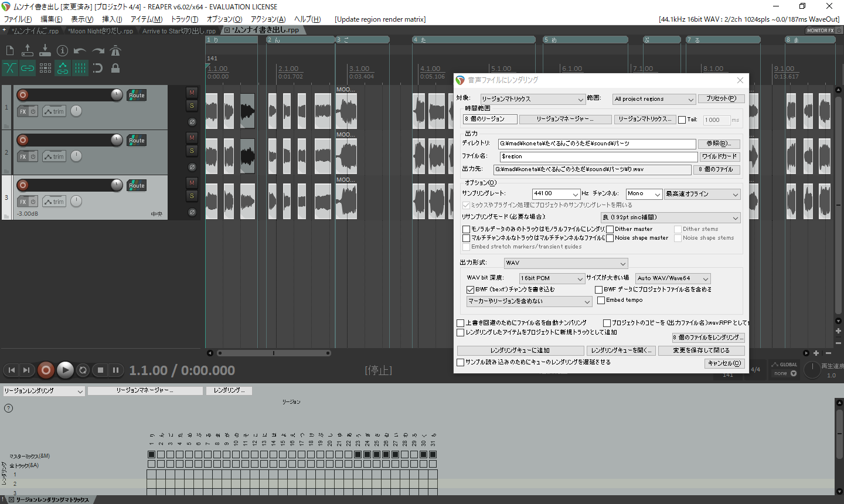Click the レンダリングキューに追加 button
The height and width of the screenshot is (504, 844).
(x=520, y=350)
